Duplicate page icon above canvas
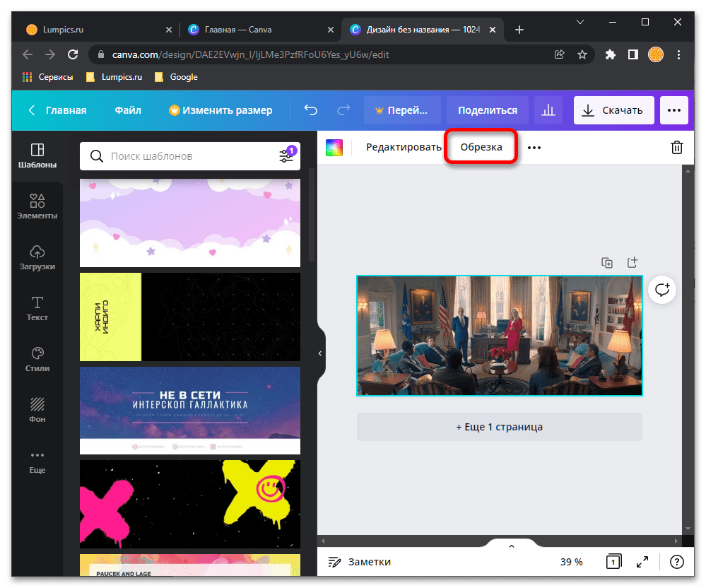Image resolution: width=706 pixels, height=588 pixels. [607, 262]
